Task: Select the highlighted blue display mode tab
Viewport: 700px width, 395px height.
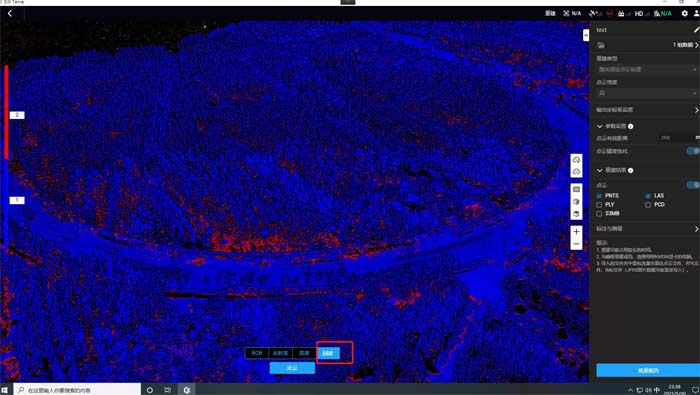Action: coord(328,353)
